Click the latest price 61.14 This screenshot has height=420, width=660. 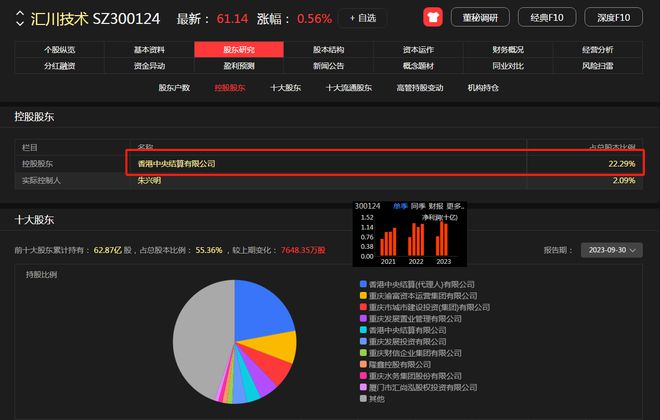(232, 19)
